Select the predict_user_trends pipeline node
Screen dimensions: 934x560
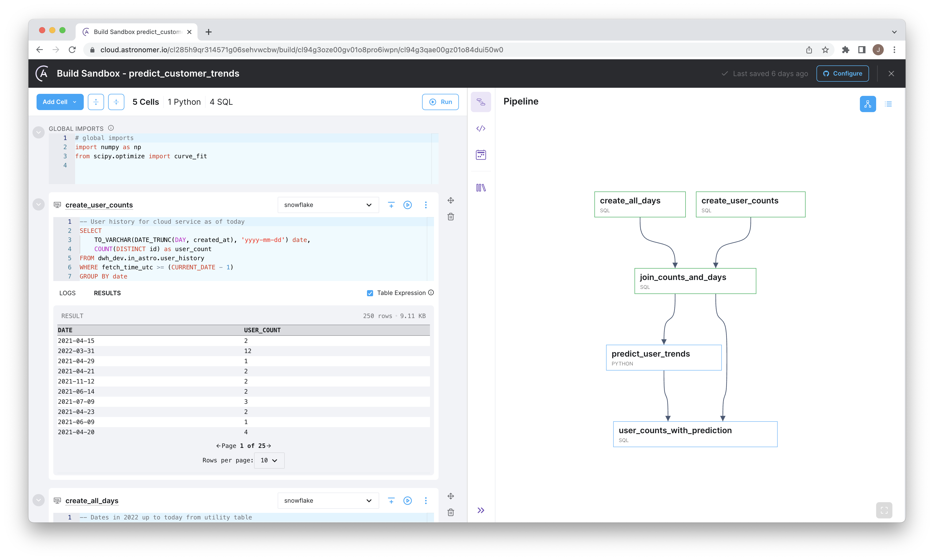coord(663,357)
